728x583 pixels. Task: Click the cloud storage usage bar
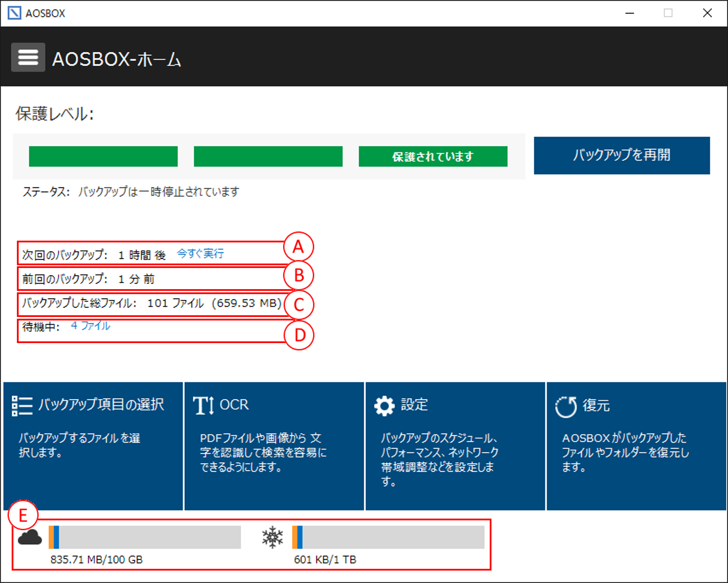click(145, 537)
